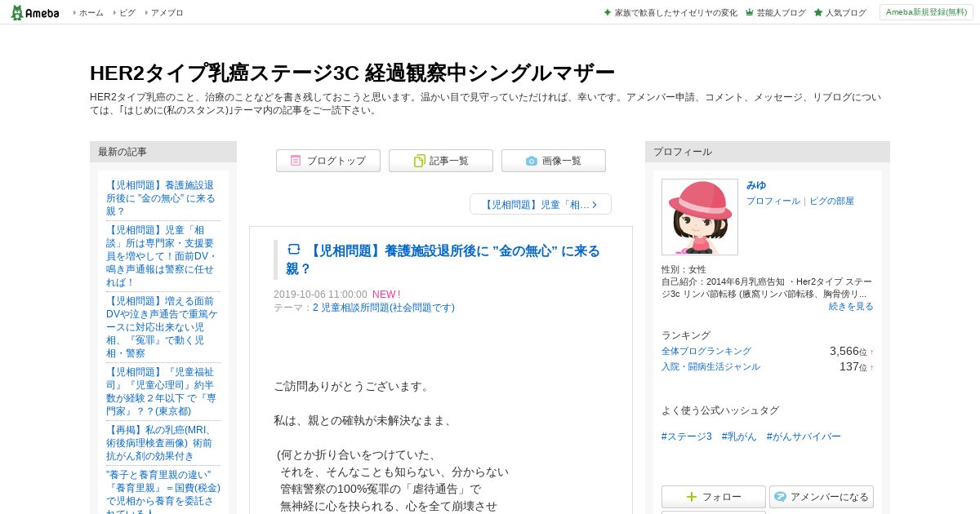Click the 最新の記事 sidebar heading

(x=163, y=152)
